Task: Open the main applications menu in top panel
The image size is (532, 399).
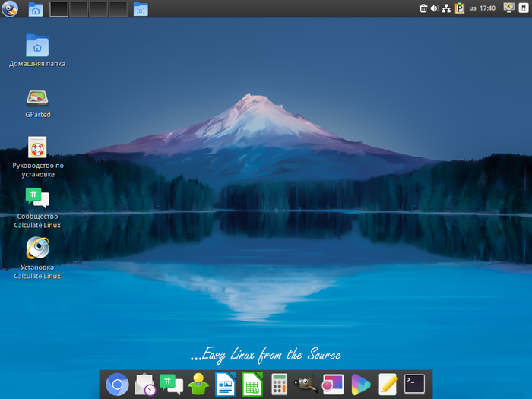Action: [x=9, y=9]
